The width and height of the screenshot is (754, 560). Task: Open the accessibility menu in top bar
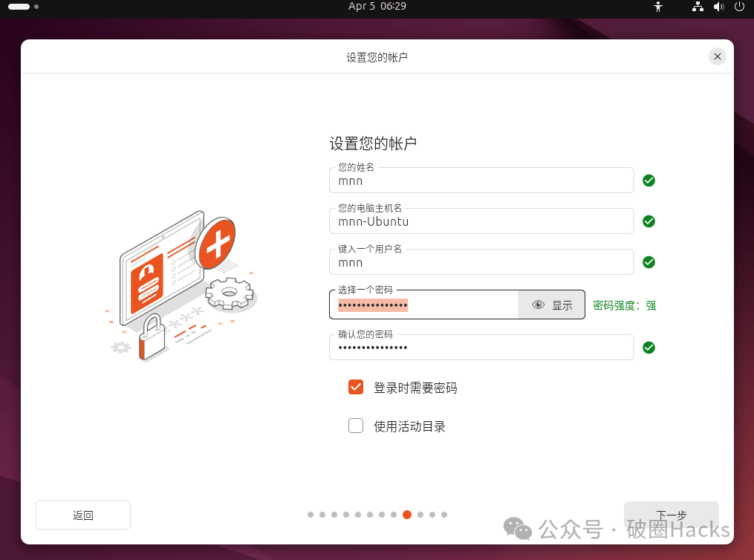click(658, 7)
